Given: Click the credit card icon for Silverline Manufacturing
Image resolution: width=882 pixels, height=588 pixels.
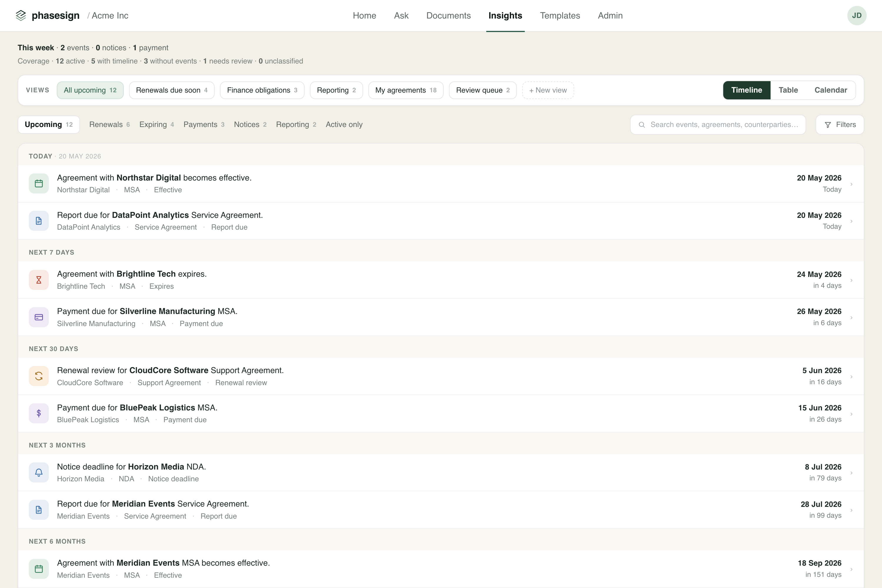Looking at the screenshot, I should tap(39, 317).
